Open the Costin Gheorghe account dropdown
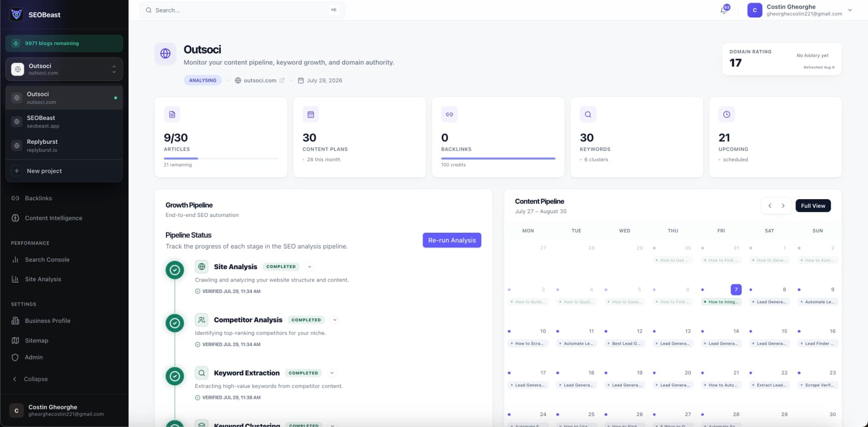The height and width of the screenshot is (427, 868). (800, 10)
